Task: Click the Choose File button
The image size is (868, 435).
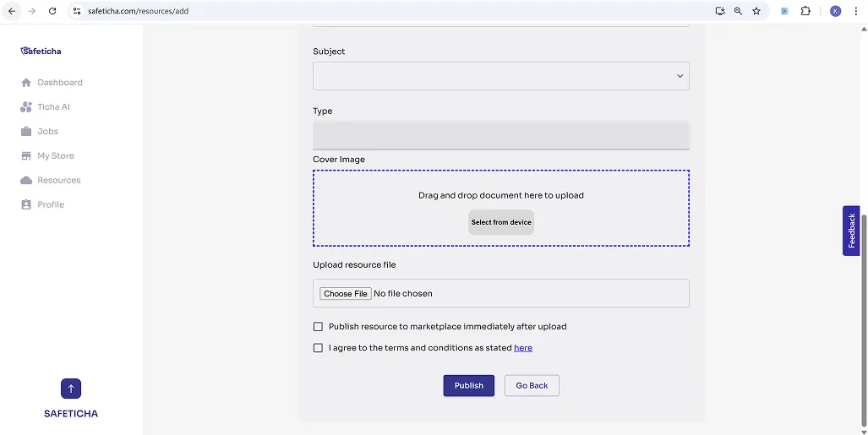Action: [346, 293]
